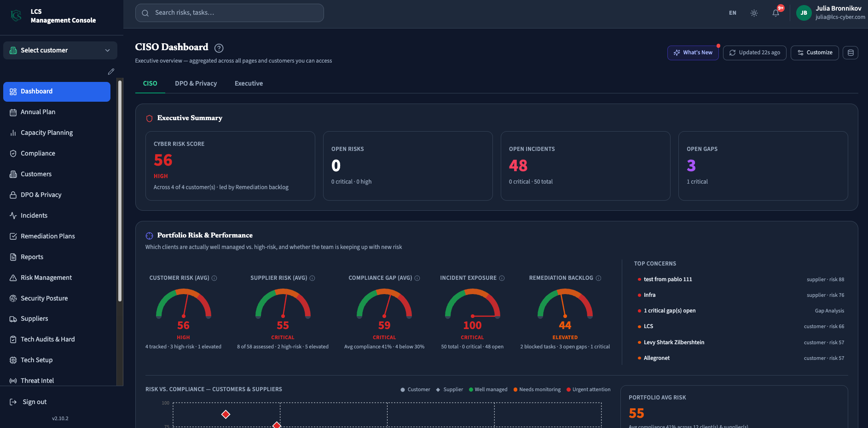Screen dimensions: 868x428
Task: Switch to the Executive tab
Action: coord(249,83)
